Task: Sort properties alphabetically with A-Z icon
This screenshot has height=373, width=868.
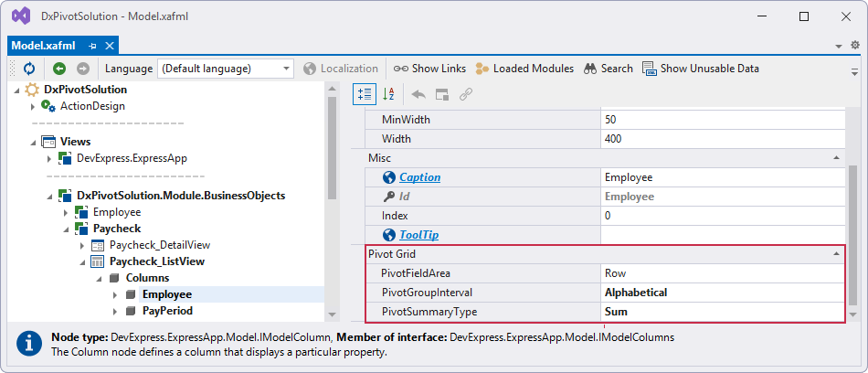Action: (388, 94)
